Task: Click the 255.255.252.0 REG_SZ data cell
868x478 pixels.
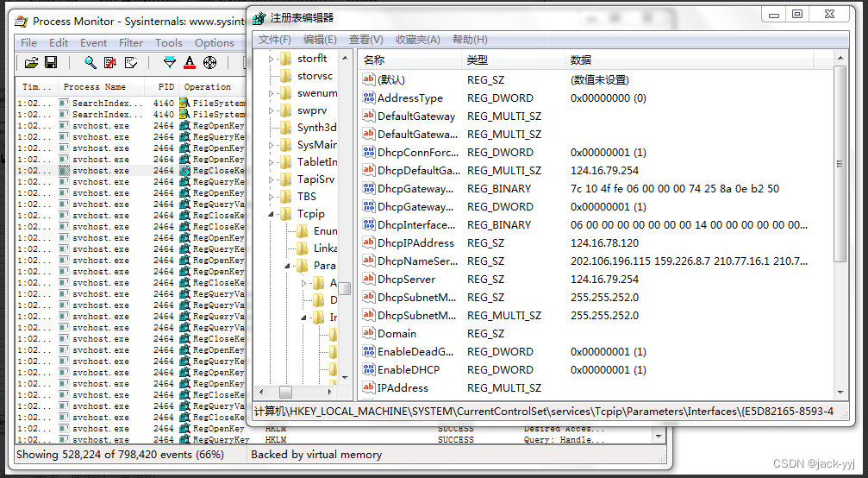Action: click(x=604, y=297)
